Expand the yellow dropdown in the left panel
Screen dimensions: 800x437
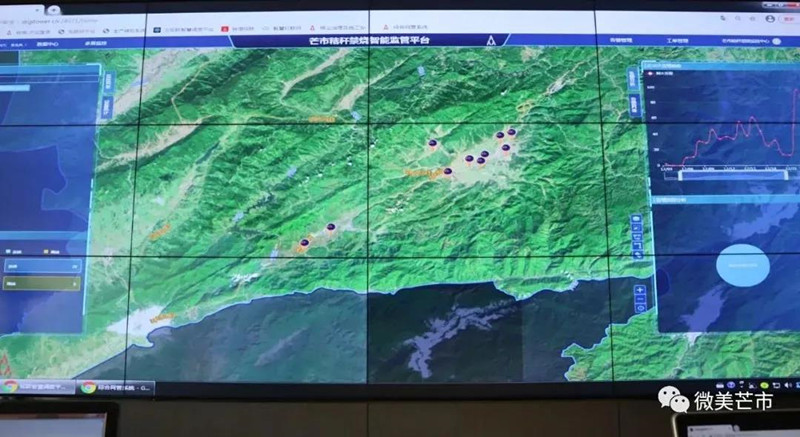[42, 284]
